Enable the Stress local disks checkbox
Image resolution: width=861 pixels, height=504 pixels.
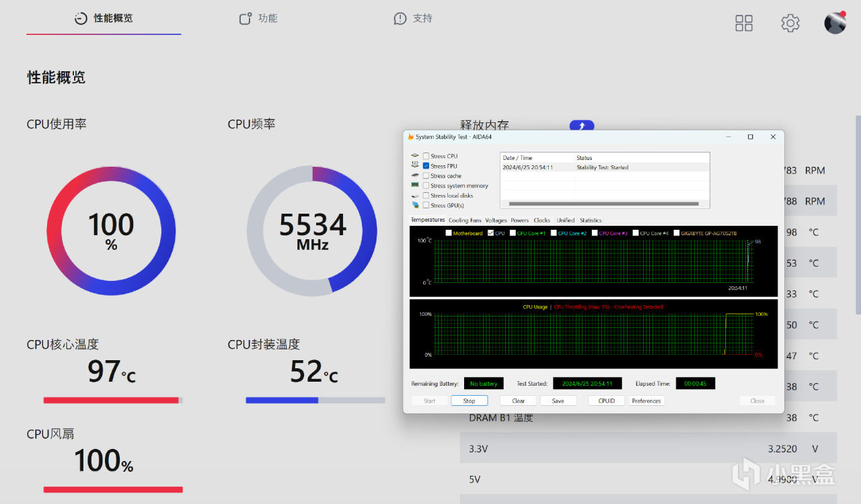pyautogui.click(x=426, y=196)
